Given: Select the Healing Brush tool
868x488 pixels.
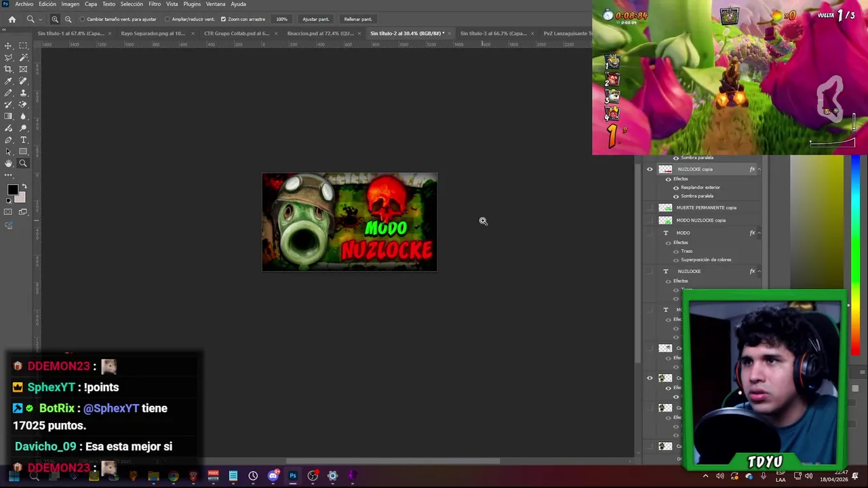Looking at the screenshot, I should tap(23, 81).
